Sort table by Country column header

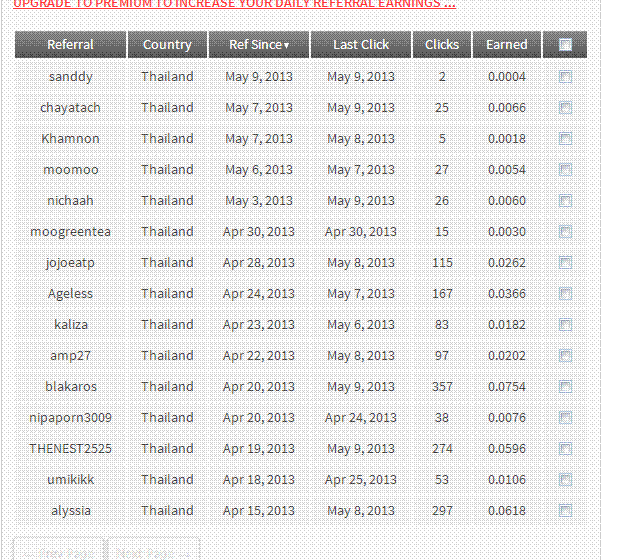pyautogui.click(x=167, y=45)
